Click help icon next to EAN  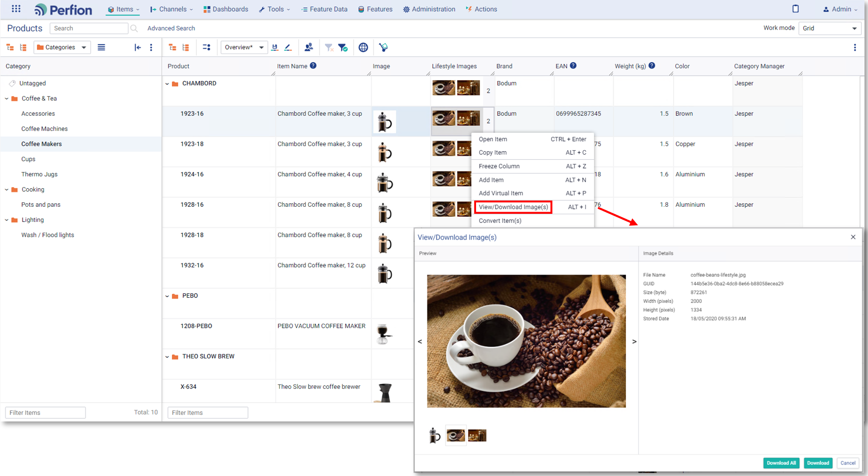tap(573, 66)
